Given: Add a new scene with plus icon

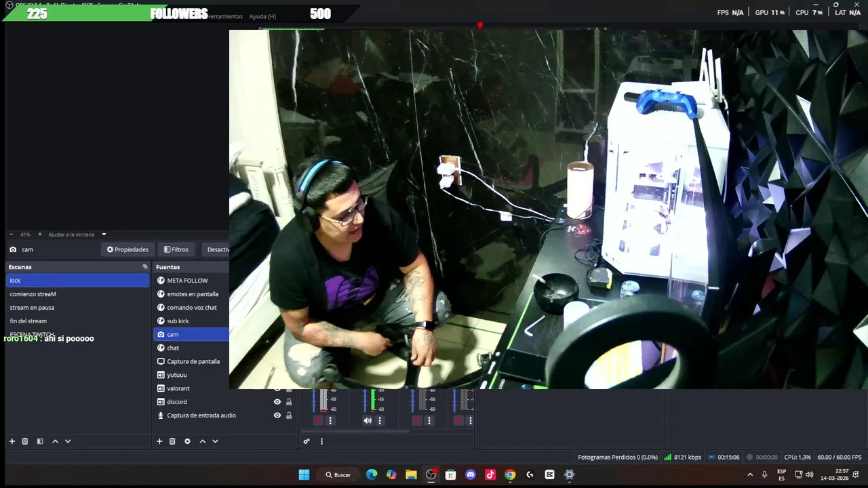Looking at the screenshot, I should tap(12, 441).
